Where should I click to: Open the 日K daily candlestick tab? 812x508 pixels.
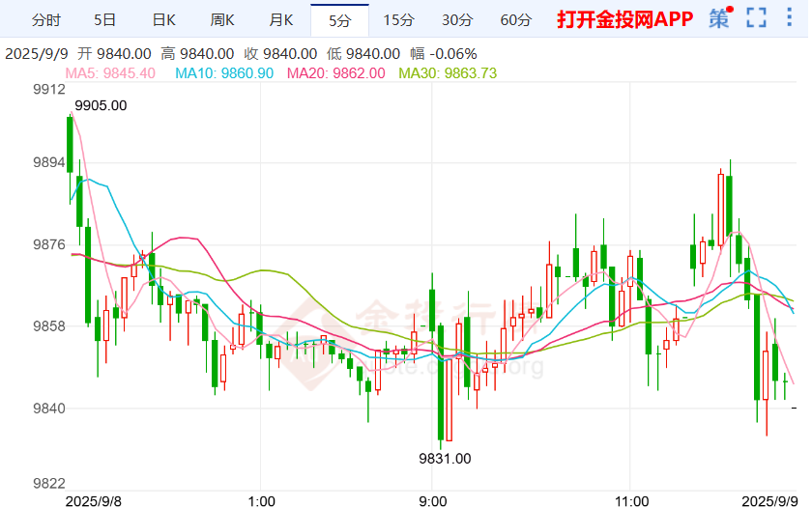[163, 20]
